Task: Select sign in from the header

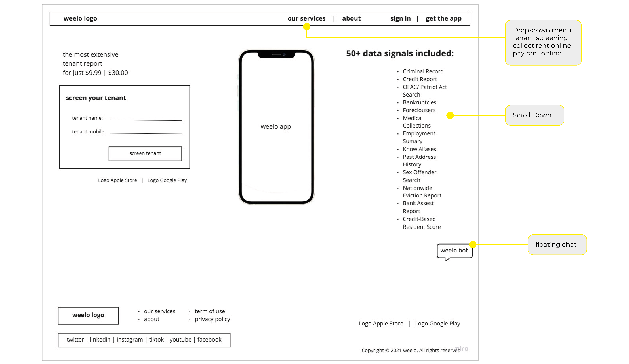Action: (400, 18)
